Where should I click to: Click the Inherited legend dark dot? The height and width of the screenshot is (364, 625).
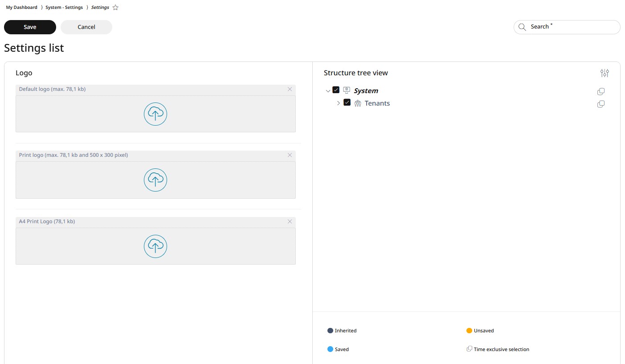pos(330,331)
